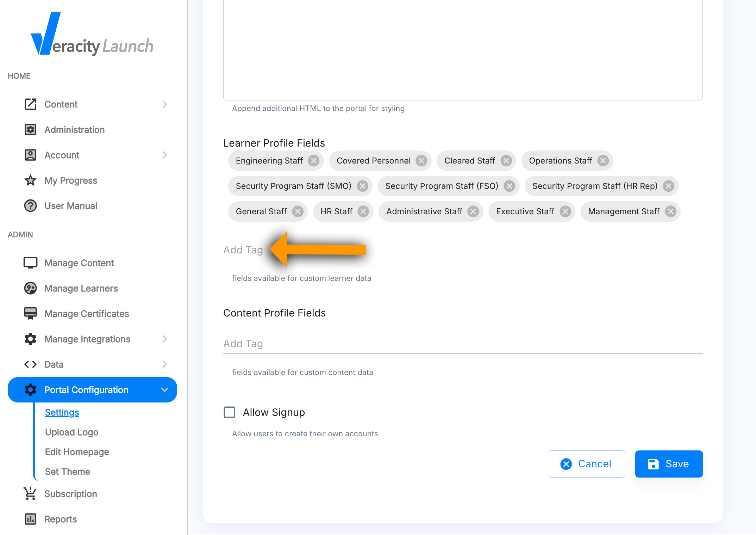
Task: Click the Save button
Action: point(668,464)
